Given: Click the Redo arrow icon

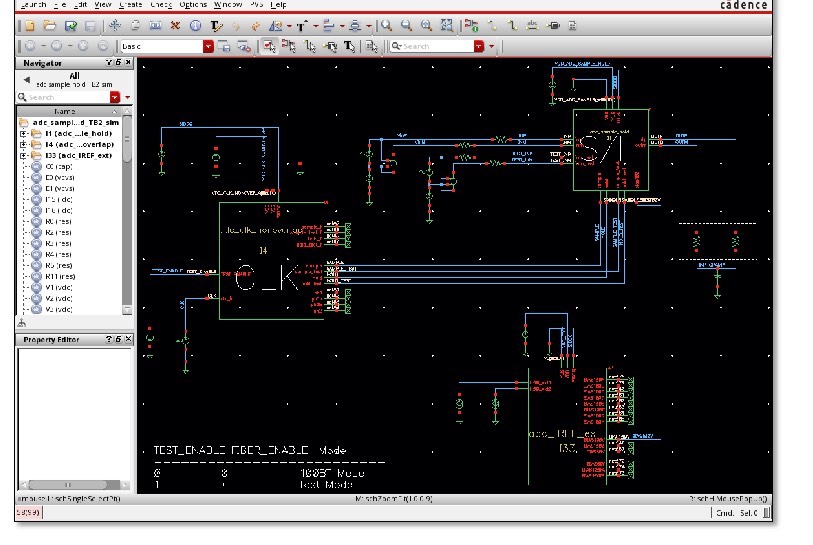Looking at the screenshot, I should [x=256, y=25].
